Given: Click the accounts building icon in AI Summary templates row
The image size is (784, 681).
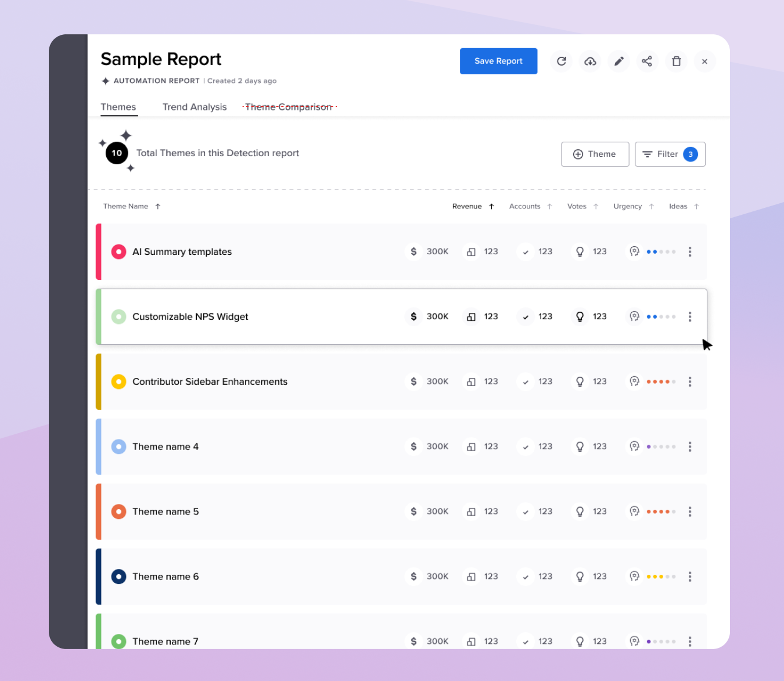Looking at the screenshot, I should tap(472, 252).
